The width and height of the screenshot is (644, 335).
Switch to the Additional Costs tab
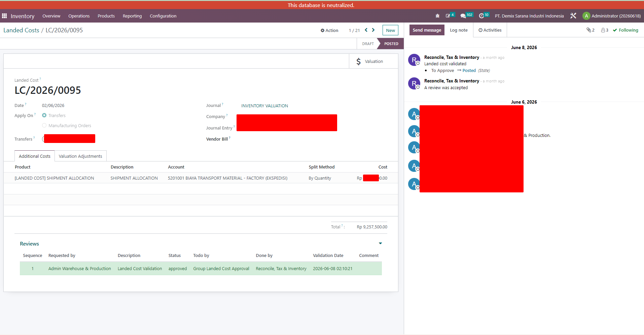35,156
